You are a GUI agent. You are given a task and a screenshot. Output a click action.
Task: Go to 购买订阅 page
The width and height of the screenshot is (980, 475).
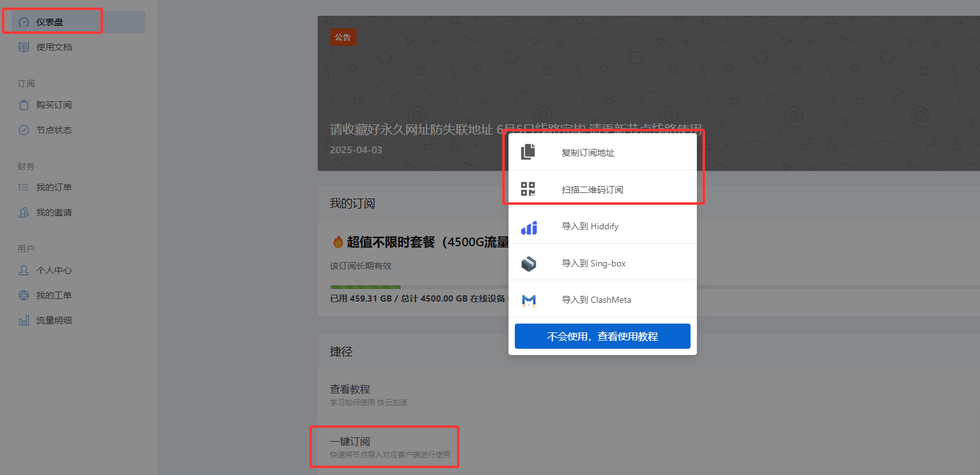point(78,105)
